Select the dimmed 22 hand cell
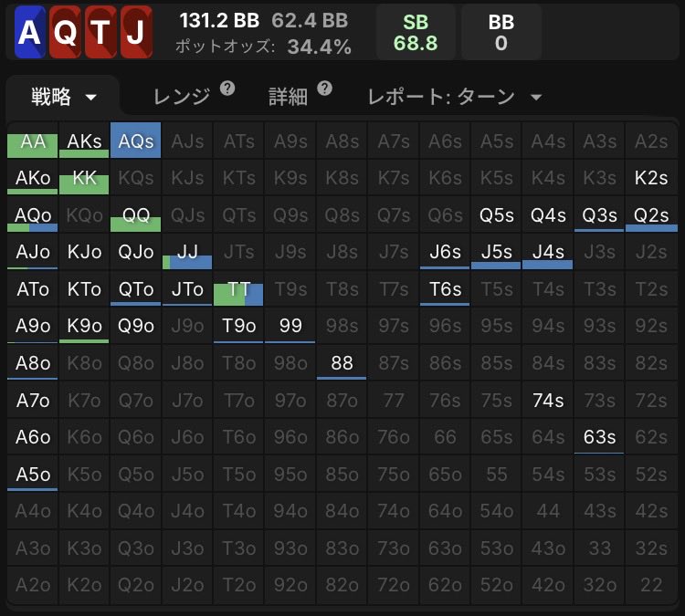This screenshot has width=685, height=616. pos(651,585)
